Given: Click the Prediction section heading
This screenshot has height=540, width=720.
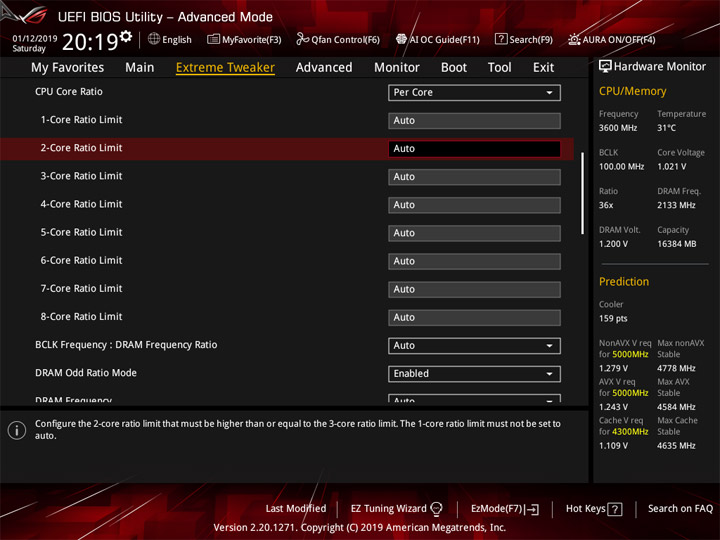Looking at the screenshot, I should click(x=624, y=281).
